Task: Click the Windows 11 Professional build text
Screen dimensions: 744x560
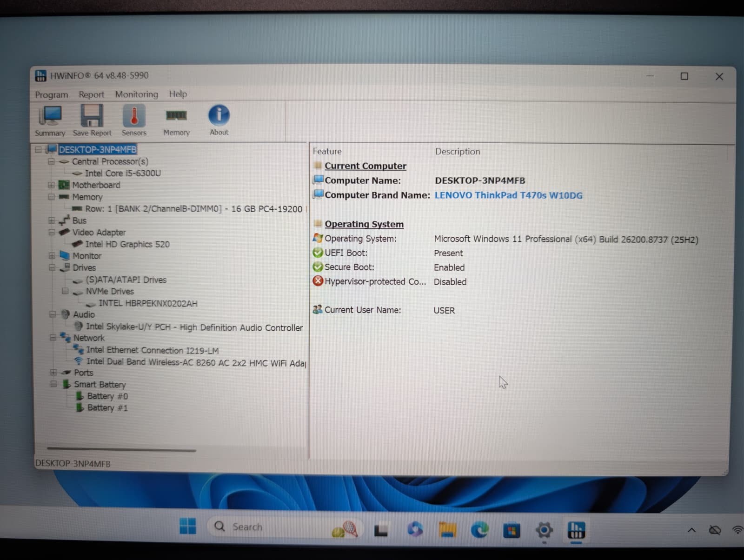Action: [x=566, y=239]
